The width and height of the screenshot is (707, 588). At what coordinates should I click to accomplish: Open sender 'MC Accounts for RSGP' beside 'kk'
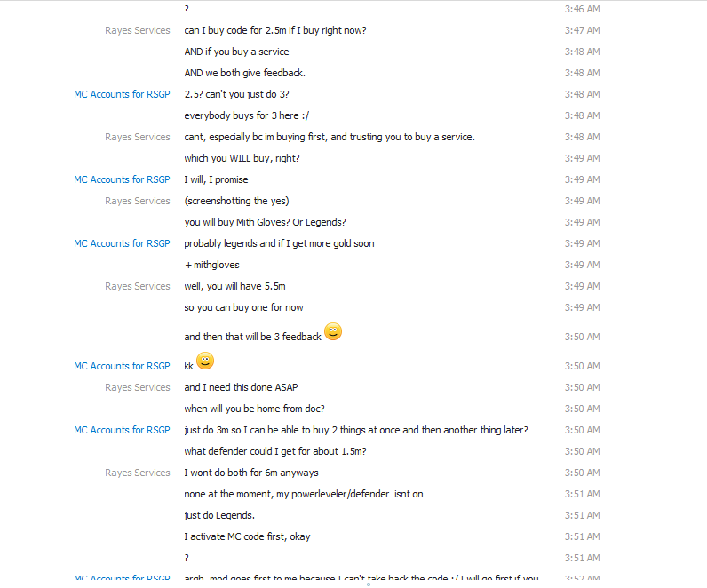(122, 366)
